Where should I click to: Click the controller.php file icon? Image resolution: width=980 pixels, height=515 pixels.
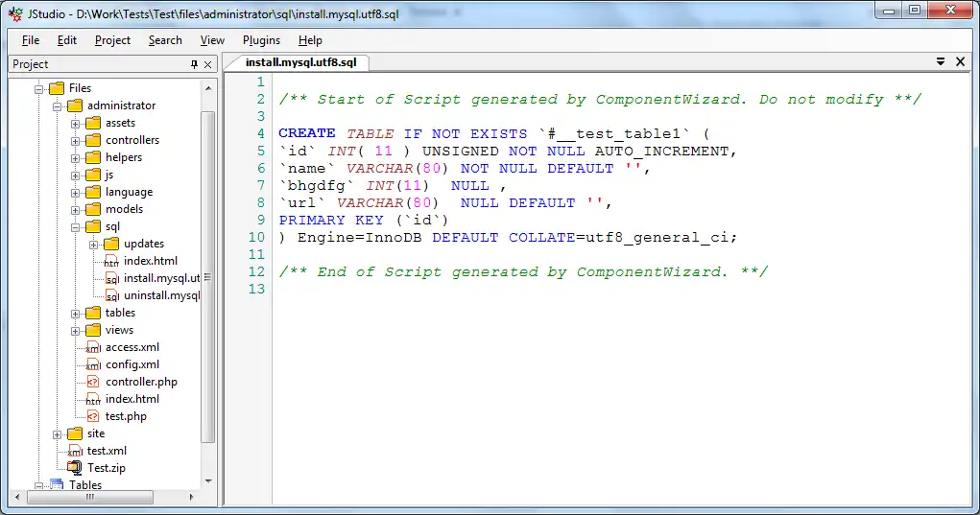(x=93, y=382)
